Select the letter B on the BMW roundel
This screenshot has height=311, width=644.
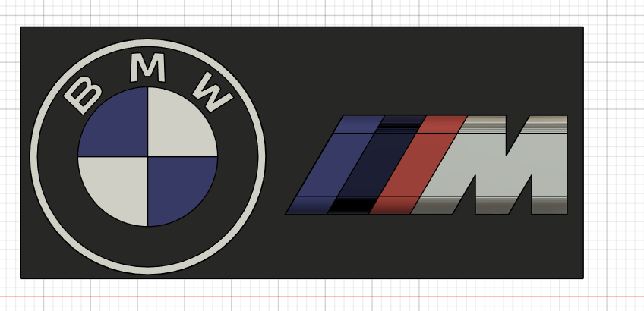tap(83, 95)
